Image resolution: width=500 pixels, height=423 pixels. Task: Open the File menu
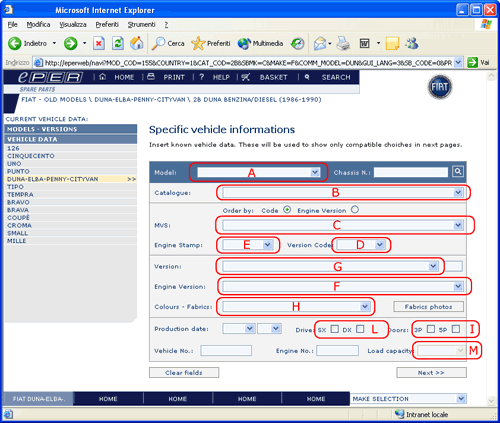coord(12,24)
